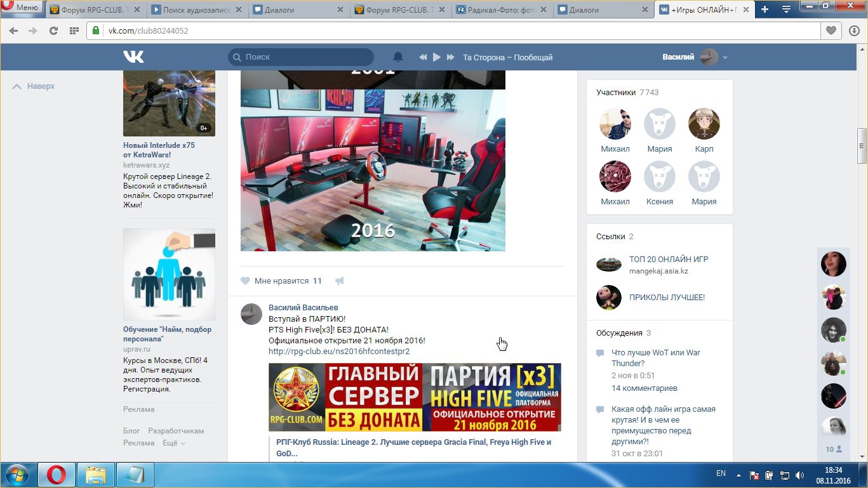Click the share megaphone icon under post
This screenshot has height=488, width=868.
tap(340, 281)
